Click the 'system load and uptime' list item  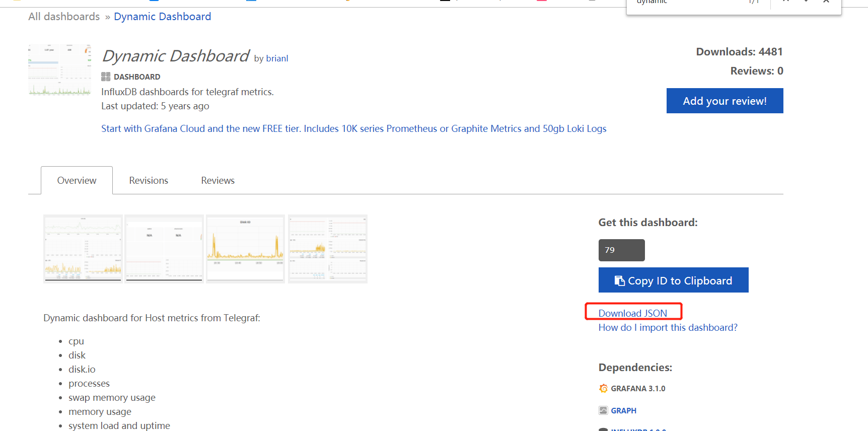pyautogui.click(x=119, y=425)
